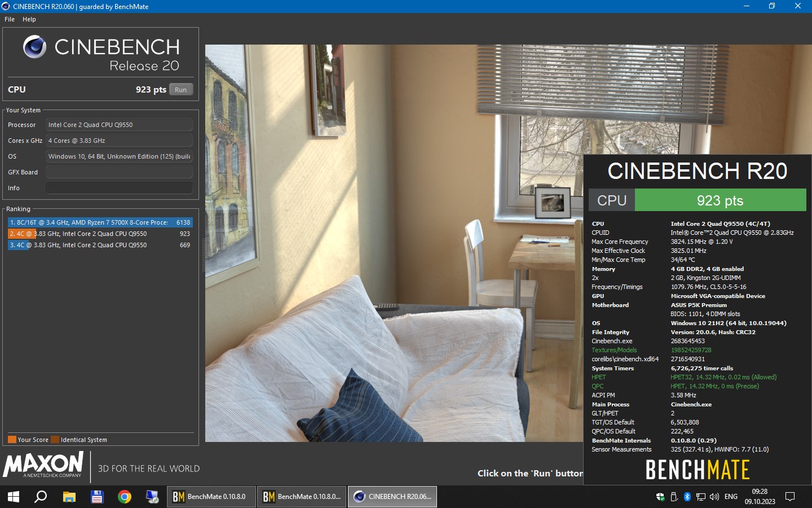Open the Windows Start menu
This screenshot has height=508, width=812.
[x=14, y=497]
